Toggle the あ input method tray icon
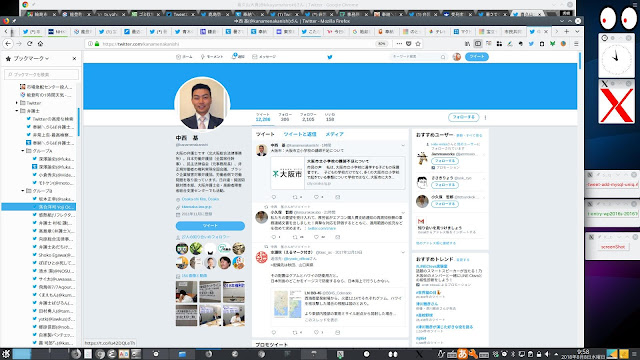 click(x=463, y=354)
